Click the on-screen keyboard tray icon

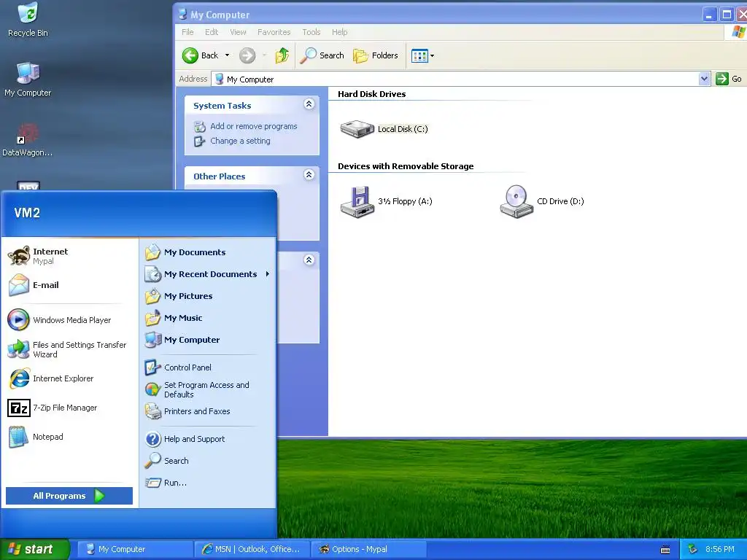coord(665,550)
